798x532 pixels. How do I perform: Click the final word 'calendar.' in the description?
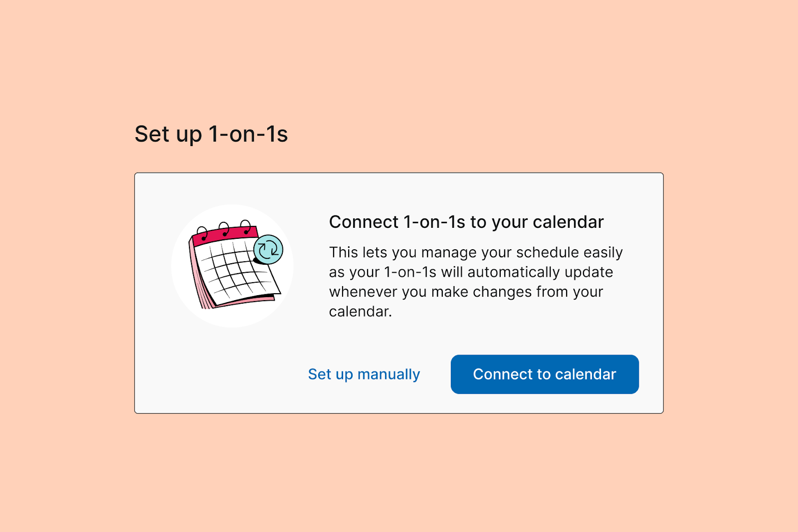[x=361, y=312]
